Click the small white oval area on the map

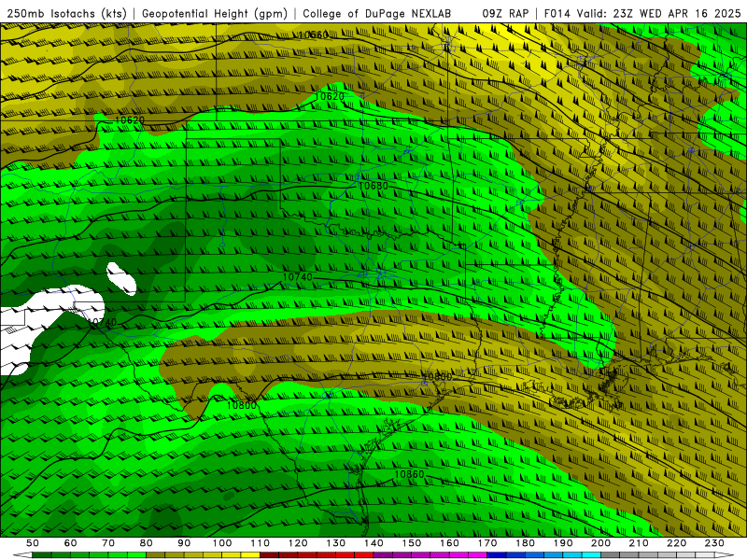point(121,278)
